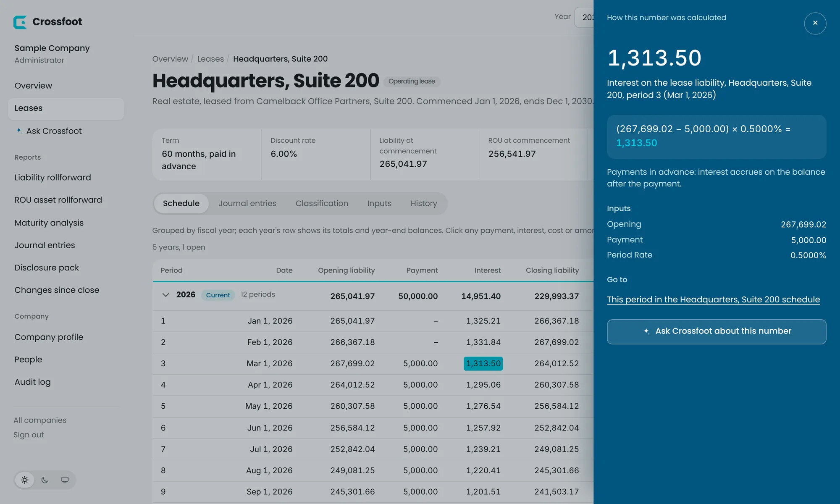Click the sparkle icon beside Ask Crossfoot
The width and height of the screenshot is (840, 504).
click(19, 131)
